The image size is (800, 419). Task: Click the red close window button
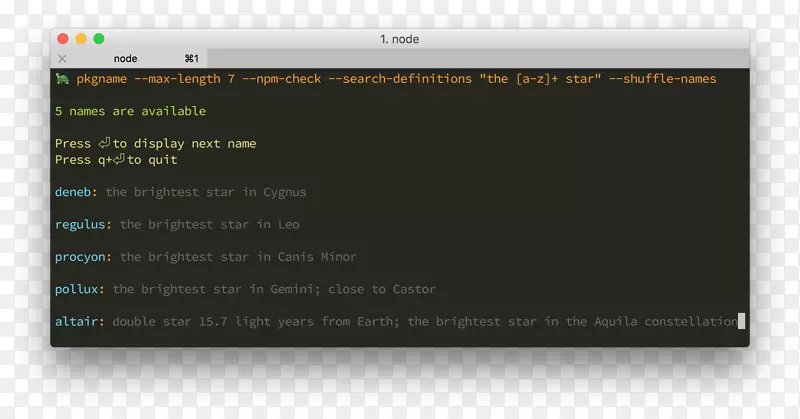(63, 39)
